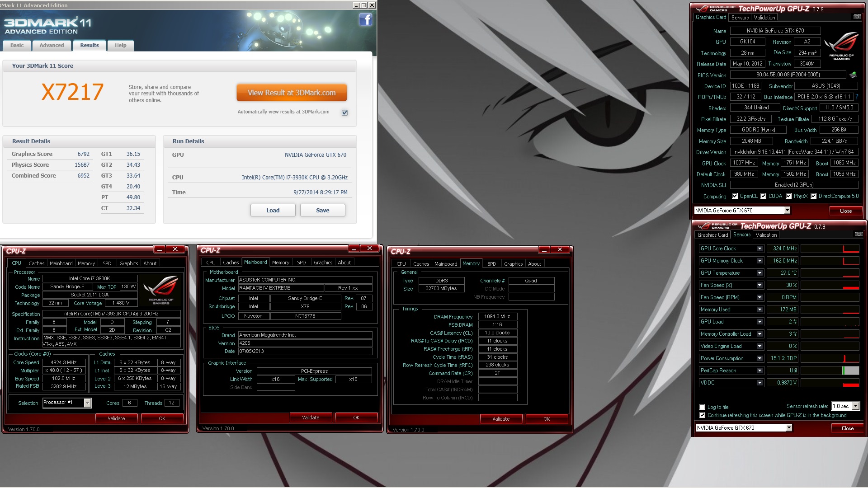Screen dimensions: 868x488
Task: Toggle the PhysX checkbox in GPU-Z
Action: point(789,196)
